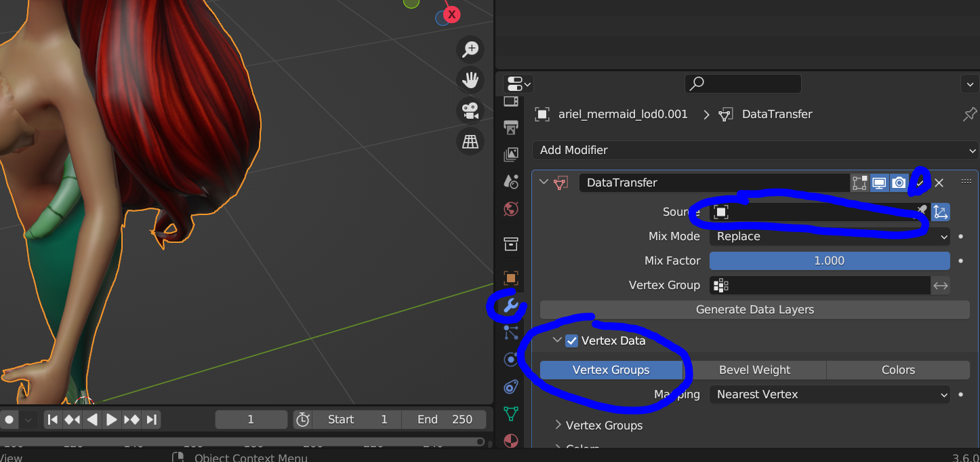Image resolution: width=980 pixels, height=462 pixels.
Task: Open the Output properties printer tab
Action: tap(511, 127)
